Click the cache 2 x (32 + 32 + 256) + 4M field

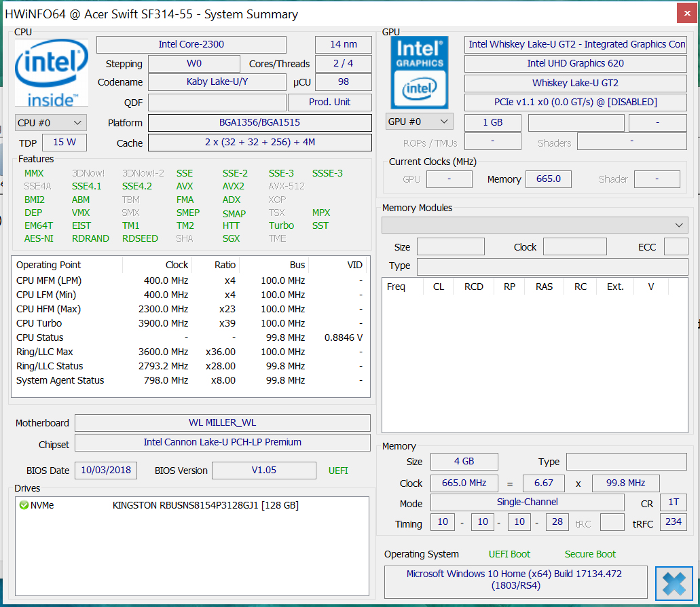tap(260, 143)
